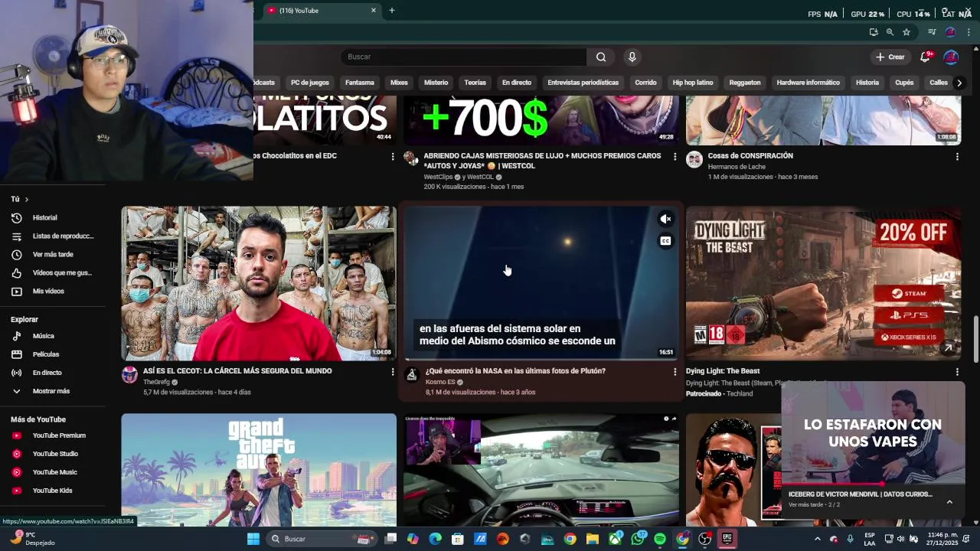Open Windows Start menu

pyautogui.click(x=253, y=539)
